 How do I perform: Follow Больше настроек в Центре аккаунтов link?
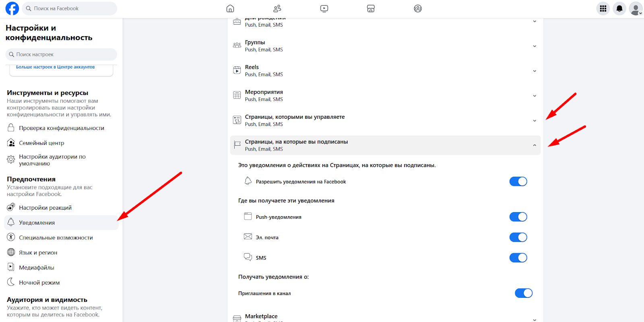[56, 67]
